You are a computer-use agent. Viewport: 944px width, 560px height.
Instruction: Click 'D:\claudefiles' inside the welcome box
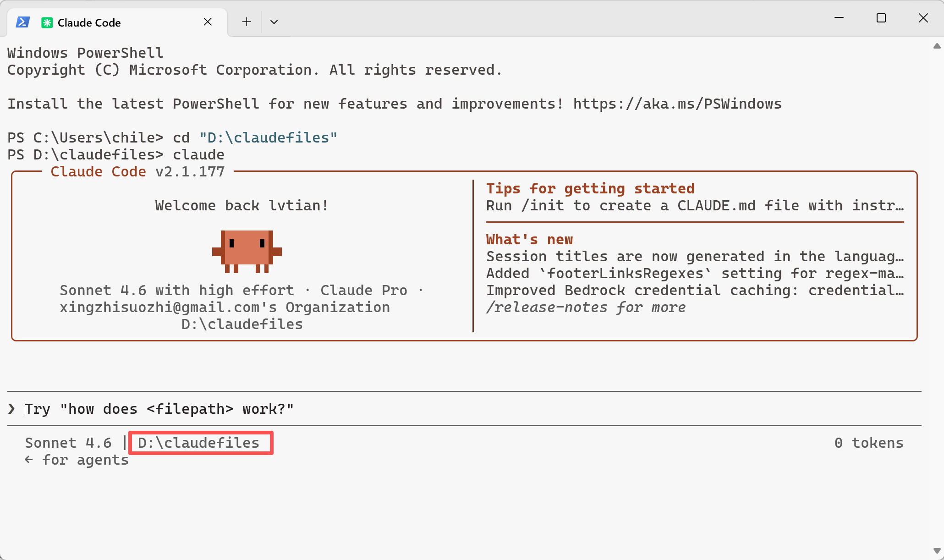point(242,324)
